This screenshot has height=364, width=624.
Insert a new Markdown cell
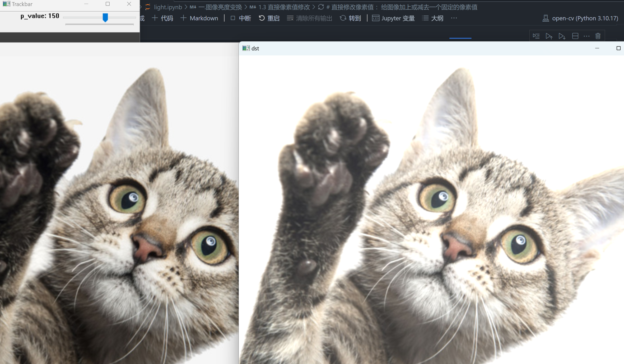[199, 18]
